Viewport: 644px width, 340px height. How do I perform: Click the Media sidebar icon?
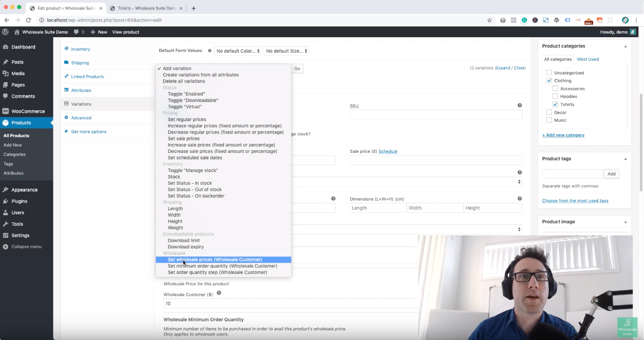6,73
